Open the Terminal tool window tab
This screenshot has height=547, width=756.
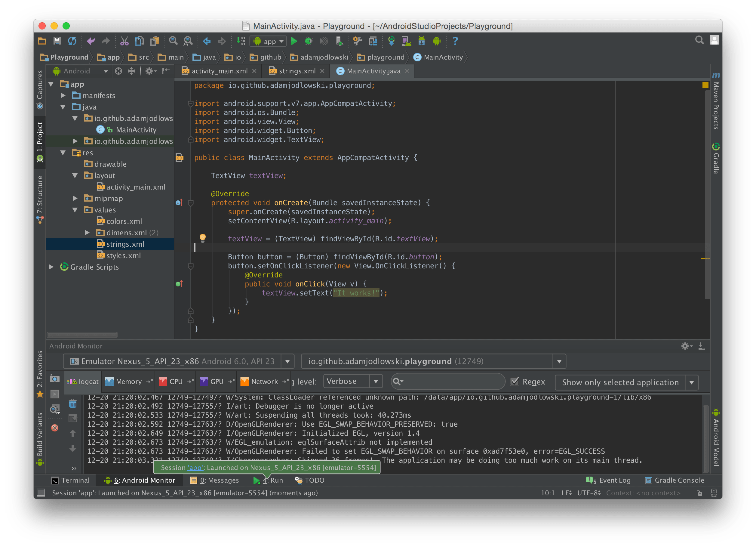click(70, 480)
